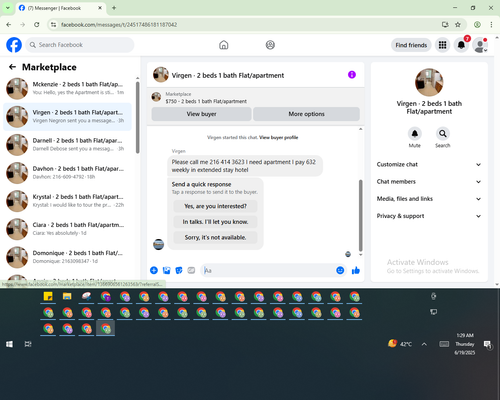Choose a sticker icon in composer
Screen dimensions: 500x400
tap(179, 270)
